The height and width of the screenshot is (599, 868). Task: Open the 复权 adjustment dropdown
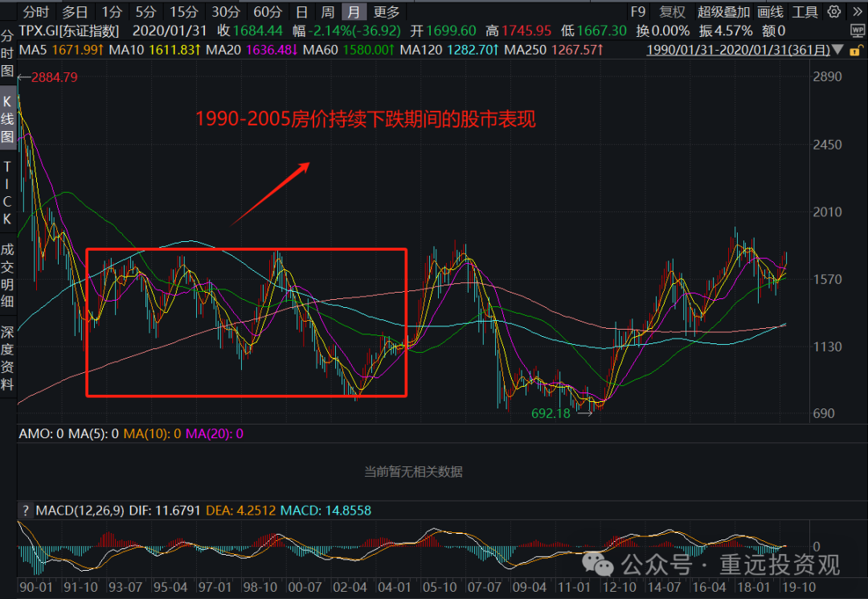pyautogui.click(x=672, y=11)
